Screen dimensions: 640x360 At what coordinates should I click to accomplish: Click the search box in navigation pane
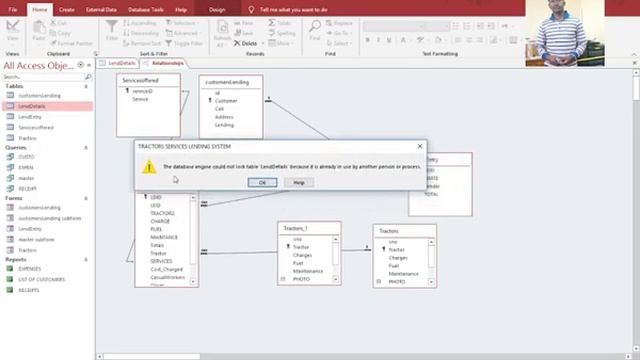[x=43, y=77]
